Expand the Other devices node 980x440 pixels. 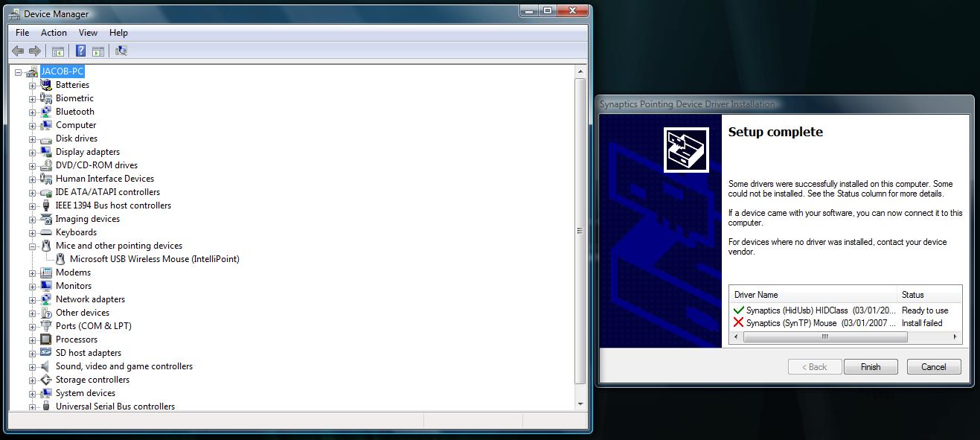click(x=33, y=313)
